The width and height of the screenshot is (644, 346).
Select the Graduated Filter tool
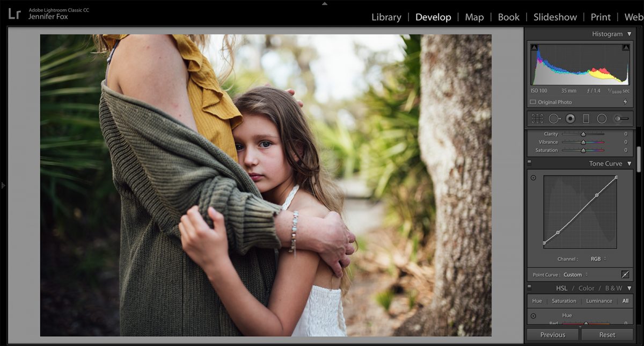coord(585,118)
